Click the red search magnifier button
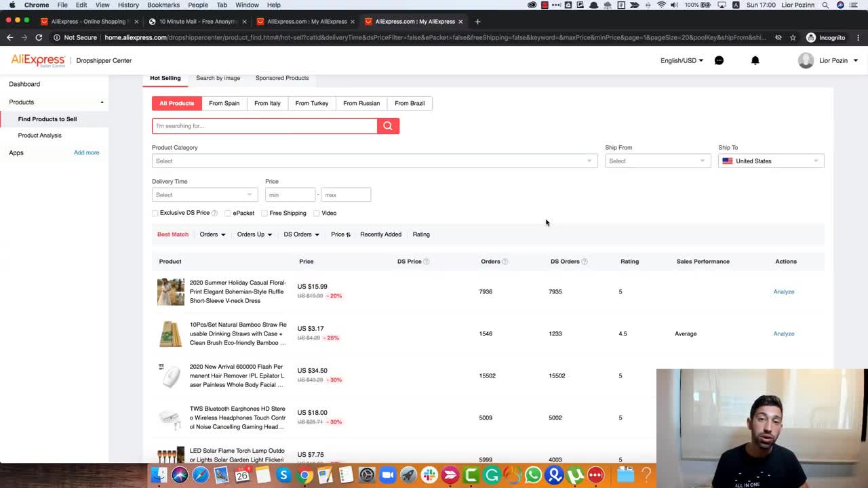This screenshot has height=488, width=868. click(388, 126)
